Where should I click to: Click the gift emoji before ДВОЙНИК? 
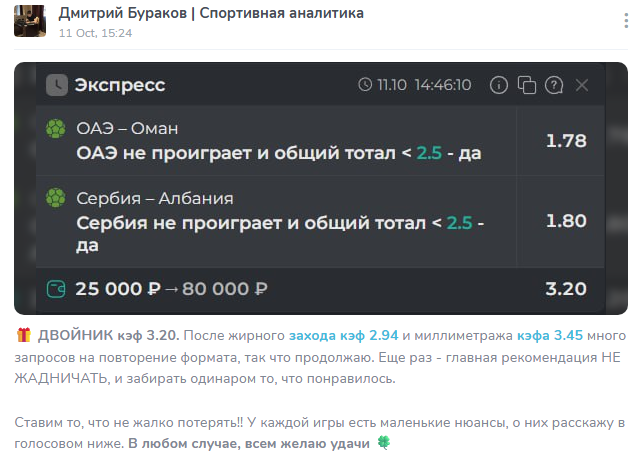tap(24, 335)
